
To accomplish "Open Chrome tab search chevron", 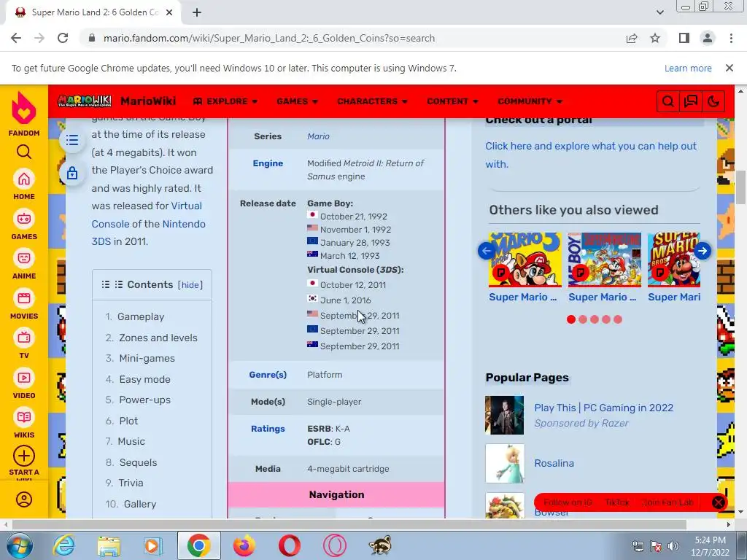I will pyautogui.click(x=659, y=12).
